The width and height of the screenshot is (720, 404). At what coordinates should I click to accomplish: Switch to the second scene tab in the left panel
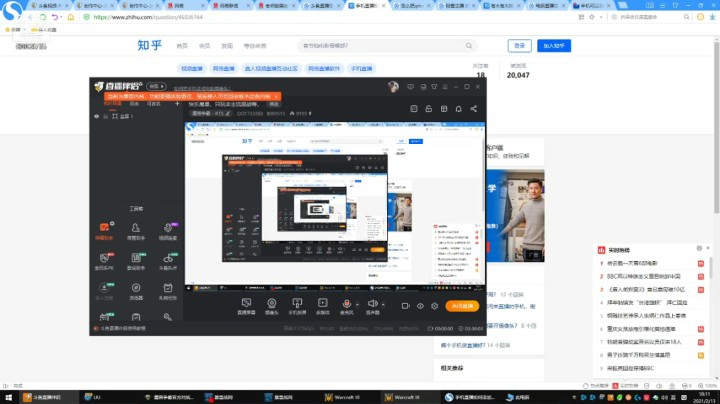[x=134, y=104]
